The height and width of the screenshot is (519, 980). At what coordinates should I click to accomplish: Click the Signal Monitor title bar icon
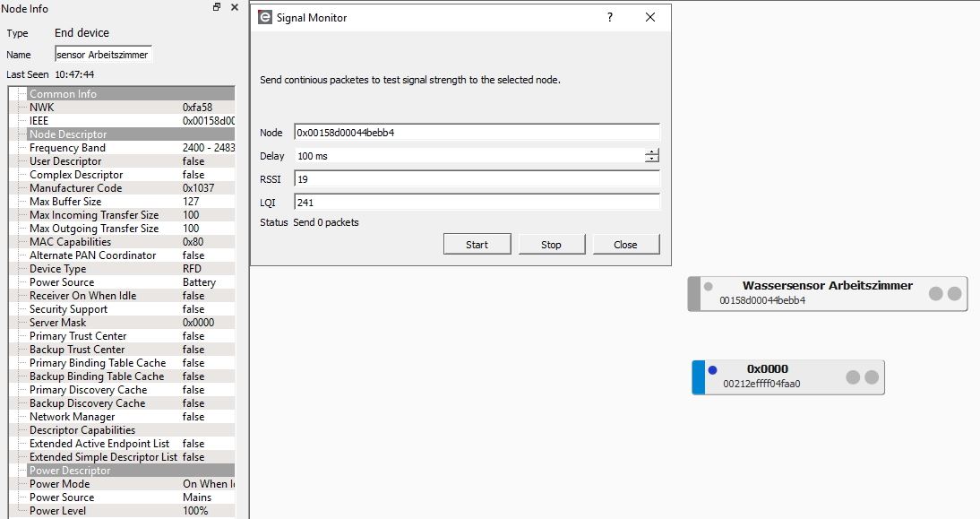(264, 17)
